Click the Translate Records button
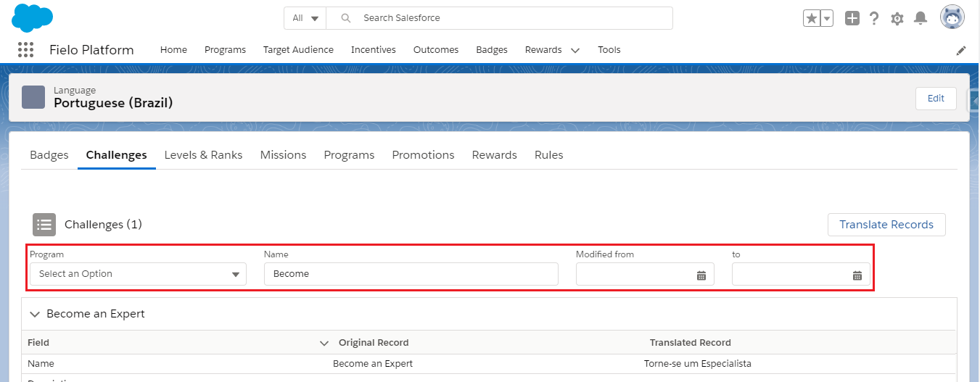This screenshot has width=980, height=382. click(x=886, y=225)
